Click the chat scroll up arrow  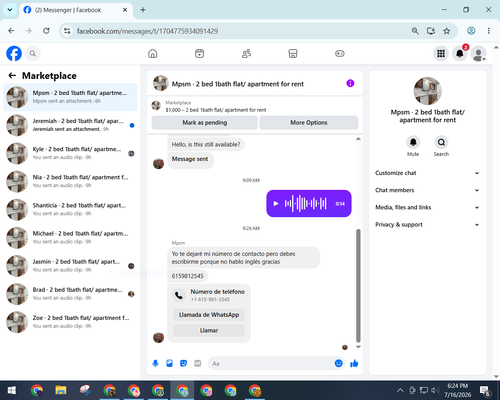coord(358,139)
